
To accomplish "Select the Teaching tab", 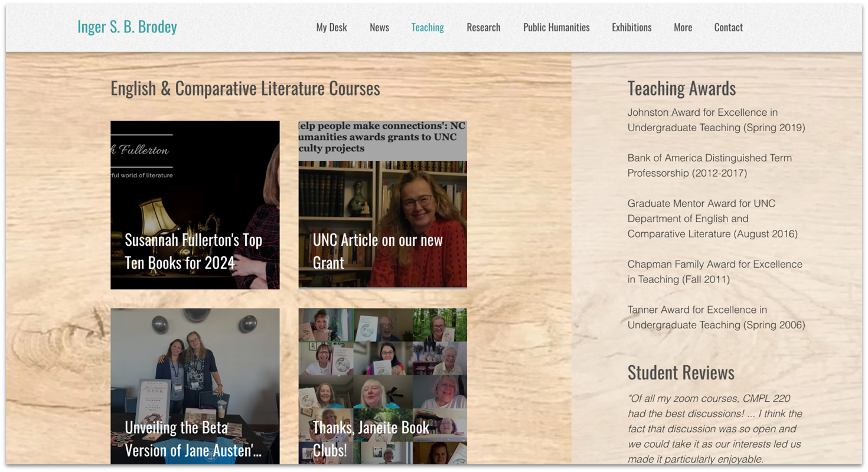I will click(428, 27).
